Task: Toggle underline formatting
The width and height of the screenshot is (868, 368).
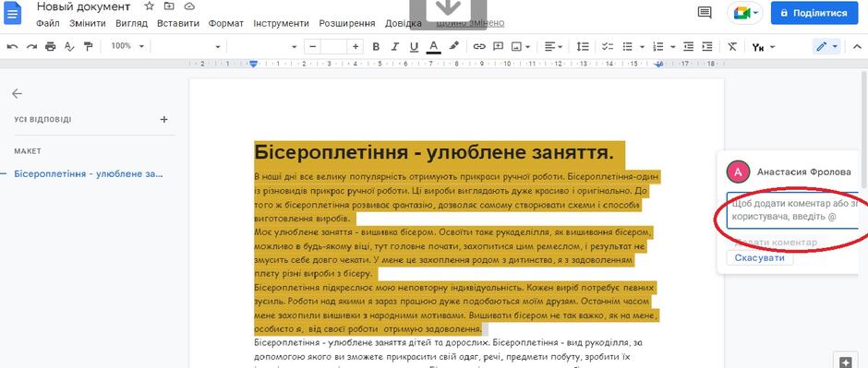Action: 414,47
